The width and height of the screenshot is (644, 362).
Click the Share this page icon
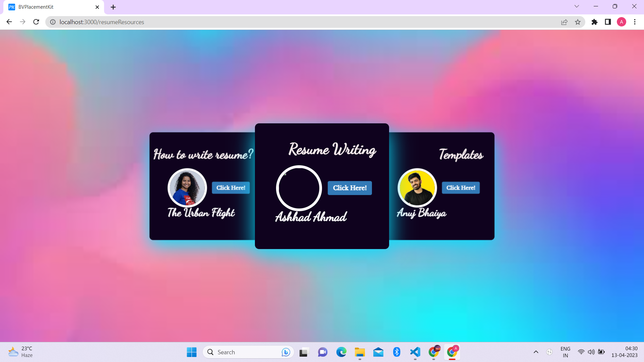tap(564, 22)
